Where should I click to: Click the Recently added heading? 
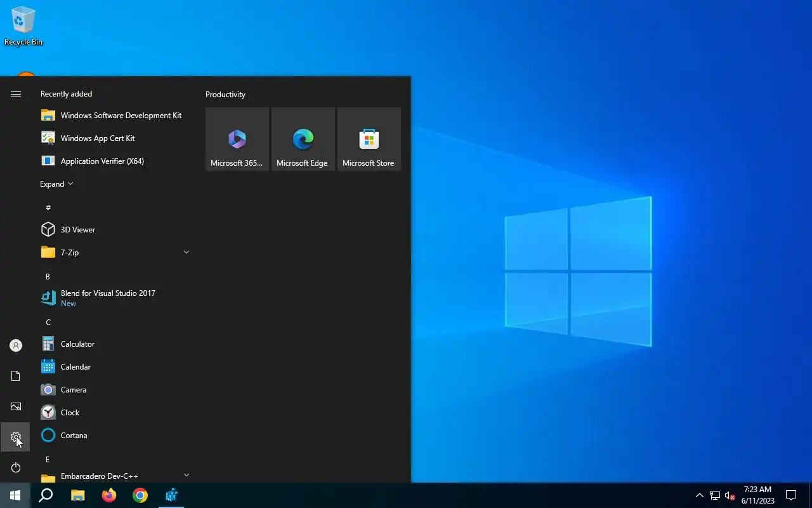(66, 94)
